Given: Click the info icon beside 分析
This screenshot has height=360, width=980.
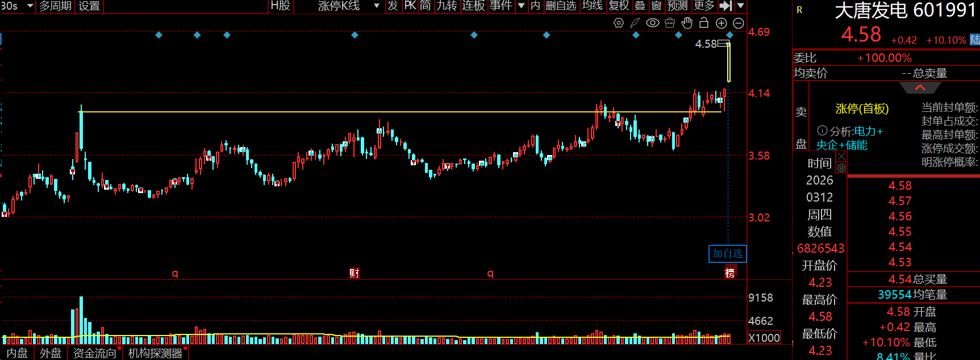Looking at the screenshot, I should (822, 131).
